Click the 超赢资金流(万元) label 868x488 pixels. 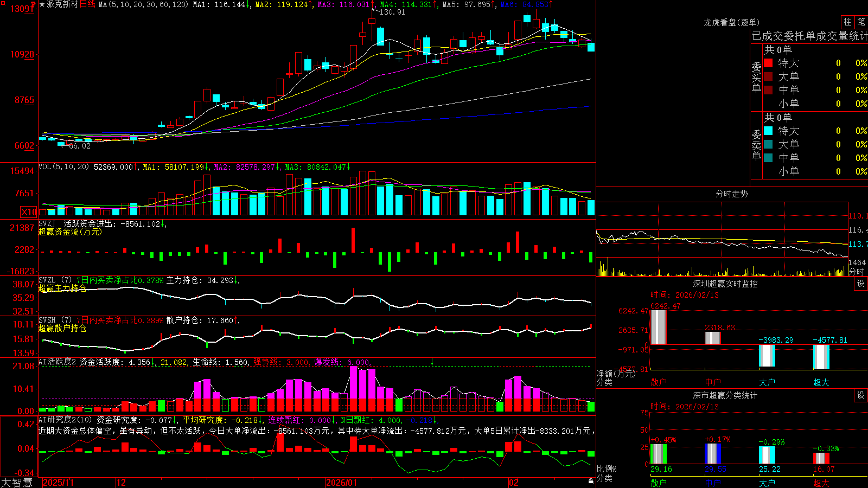coord(70,232)
